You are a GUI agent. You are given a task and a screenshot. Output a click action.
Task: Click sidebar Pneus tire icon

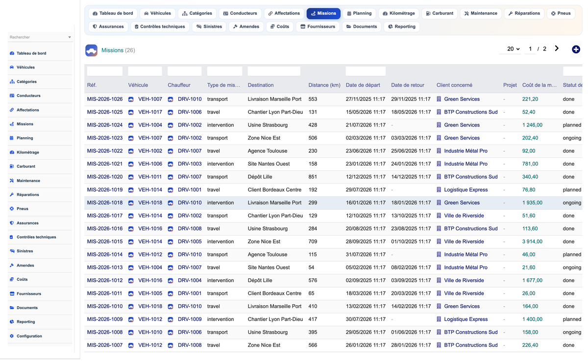(x=12, y=209)
